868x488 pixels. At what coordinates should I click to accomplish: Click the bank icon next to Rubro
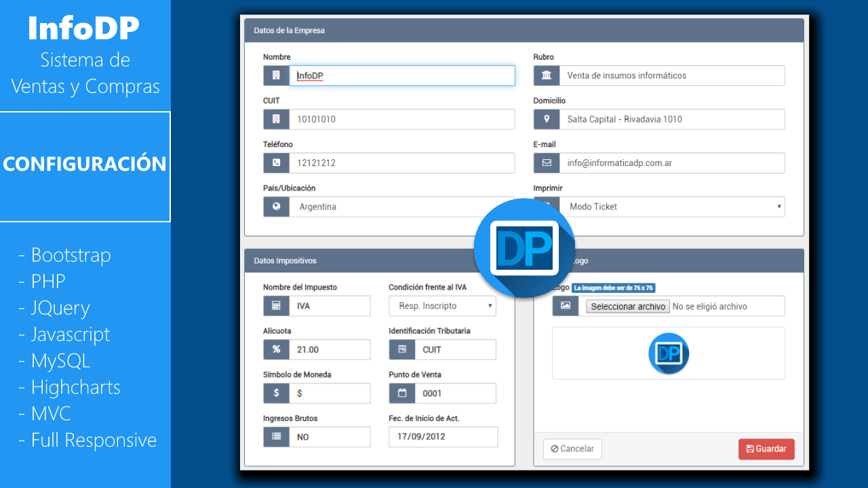547,76
